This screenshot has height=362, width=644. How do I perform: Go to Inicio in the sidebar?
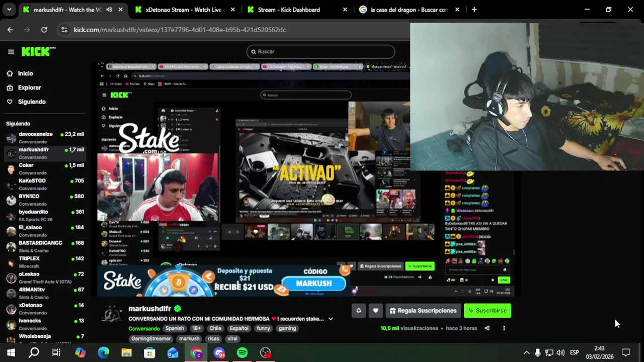pos(25,73)
